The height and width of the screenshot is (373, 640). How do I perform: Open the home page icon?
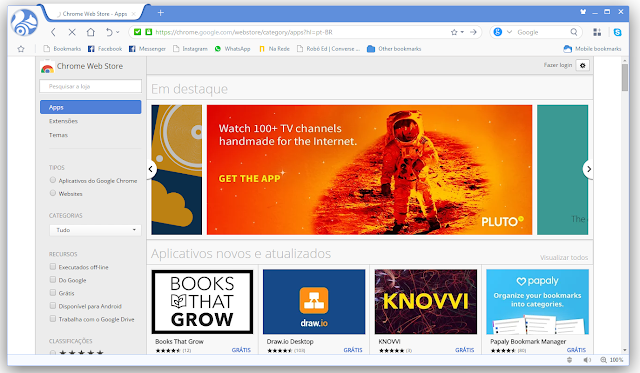click(91, 32)
